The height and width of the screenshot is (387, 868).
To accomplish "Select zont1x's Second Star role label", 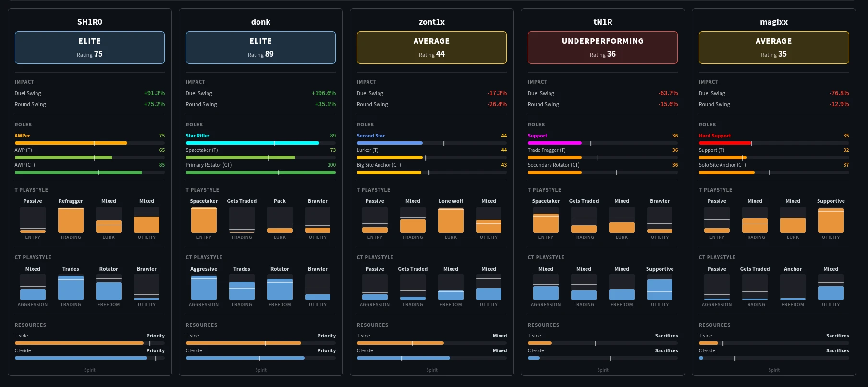I will [370, 136].
